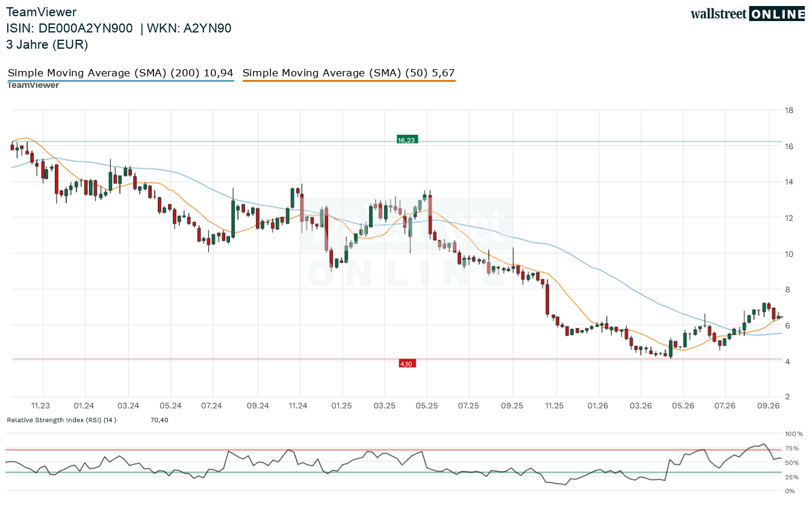Select the "3 Jahre (EUR)" timeframe label
Image resolution: width=812 pixels, height=507 pixels.
pos(47,45)
